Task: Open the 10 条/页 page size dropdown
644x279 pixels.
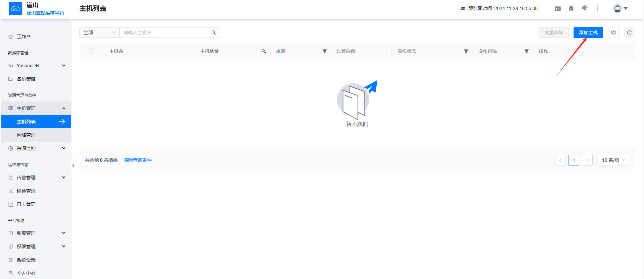Action: coord(613,160)
